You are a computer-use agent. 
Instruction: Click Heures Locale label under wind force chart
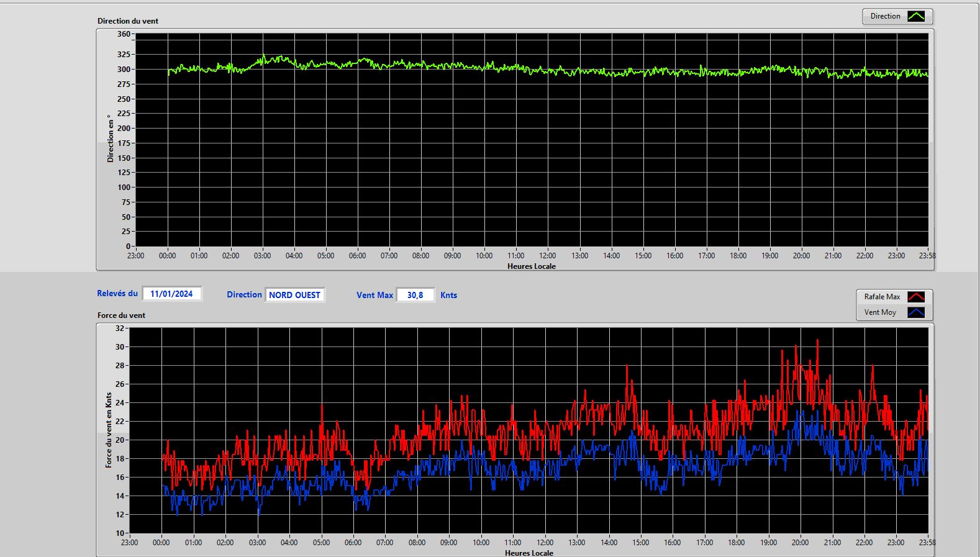click(x=529, y=553)
